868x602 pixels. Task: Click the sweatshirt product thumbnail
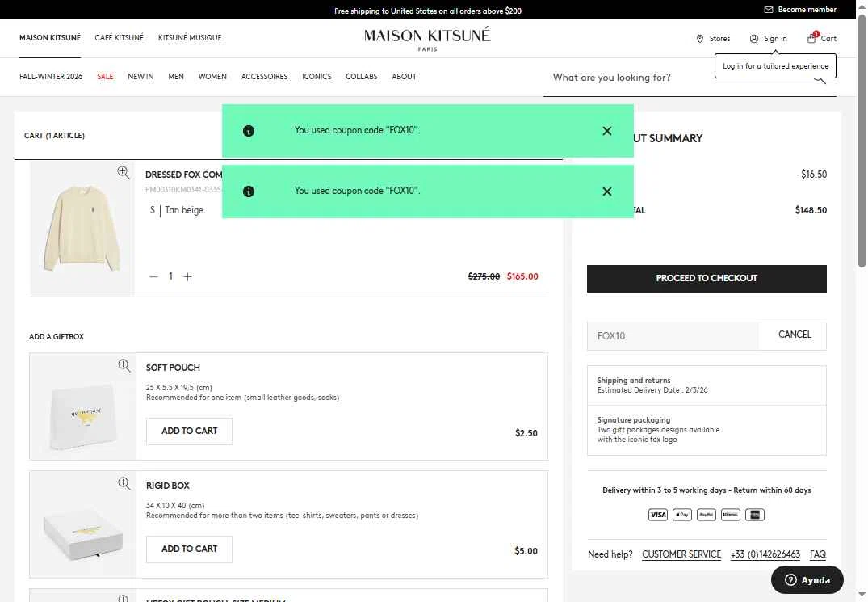pos(82,229)
